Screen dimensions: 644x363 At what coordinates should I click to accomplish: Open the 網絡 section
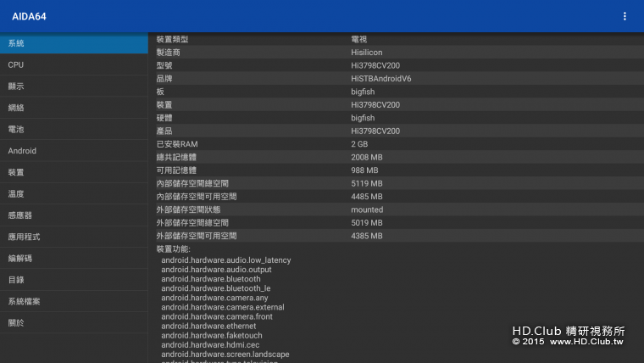coord(74,108)
